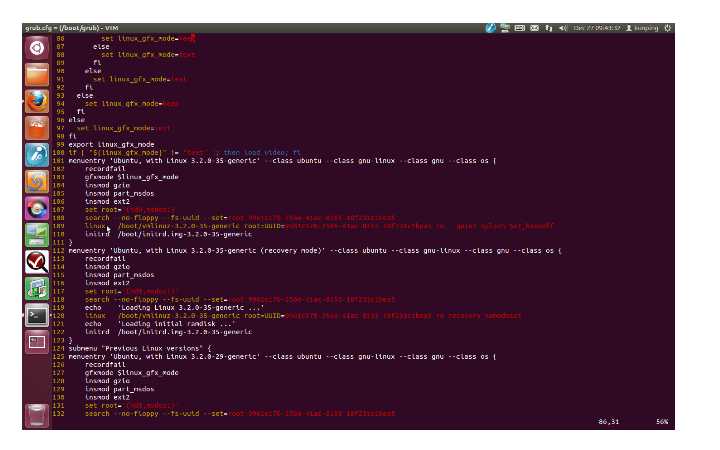Viewport: 720px width, 450px height.
Task: Open the blue swirl app icon
Action: [37, 182]
